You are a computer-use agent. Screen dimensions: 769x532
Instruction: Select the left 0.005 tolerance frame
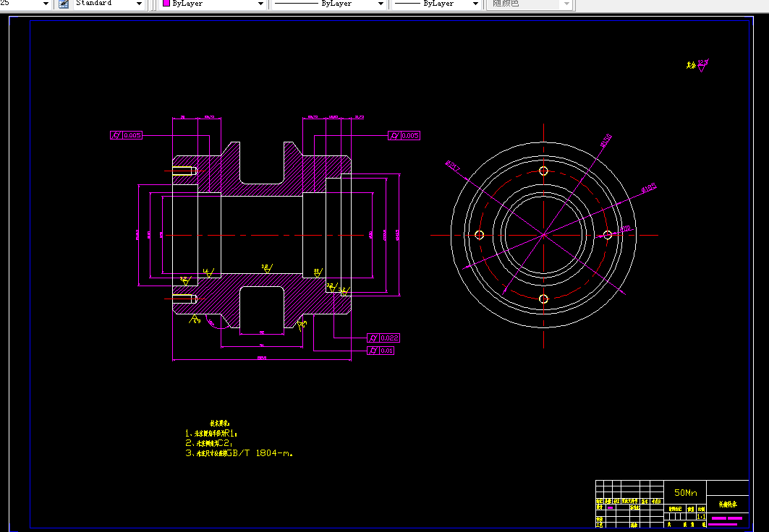pos(126,135)
